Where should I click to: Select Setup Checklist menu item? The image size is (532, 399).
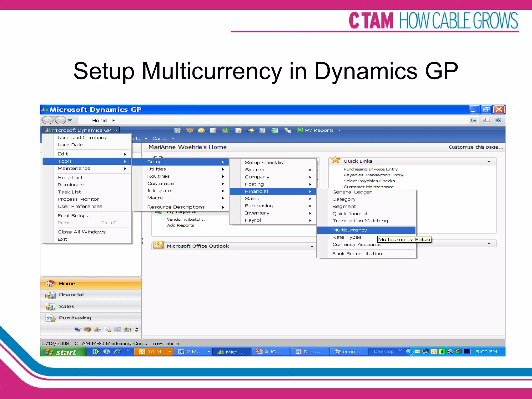[273, 162]
